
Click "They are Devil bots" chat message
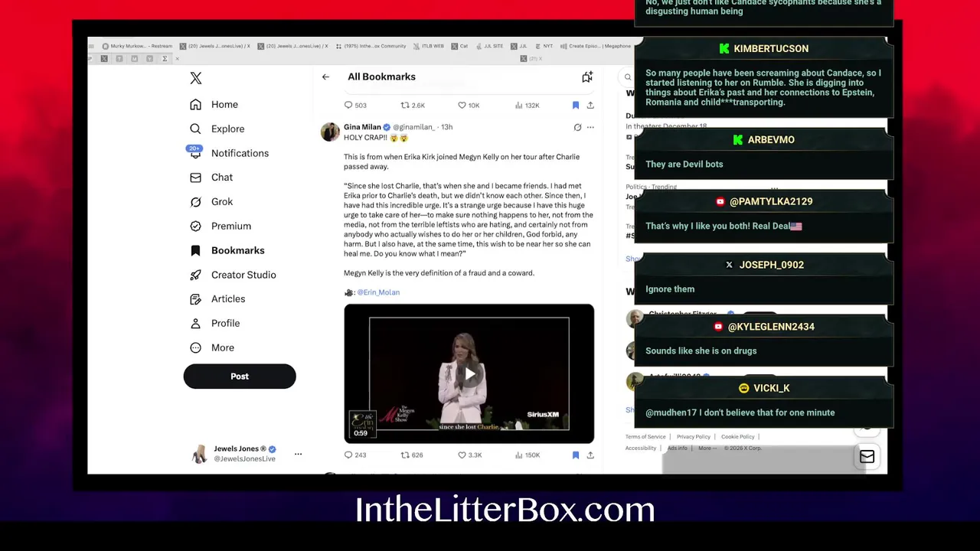click(684, 164)
